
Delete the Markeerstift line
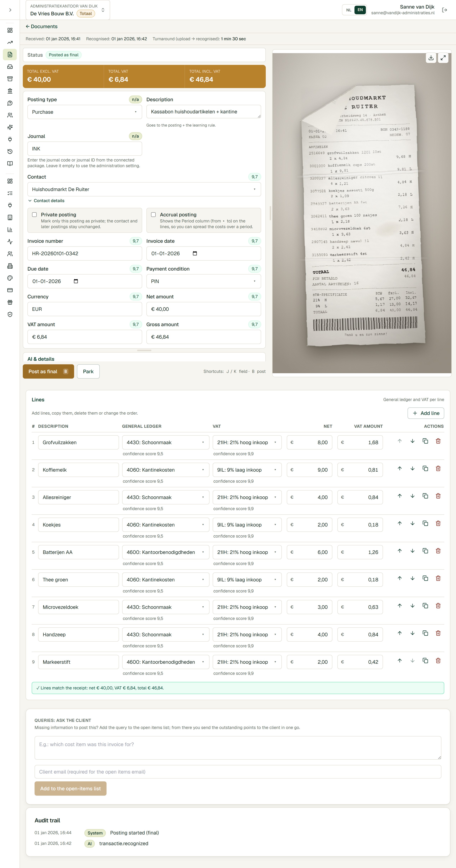(x=438, y=661)
